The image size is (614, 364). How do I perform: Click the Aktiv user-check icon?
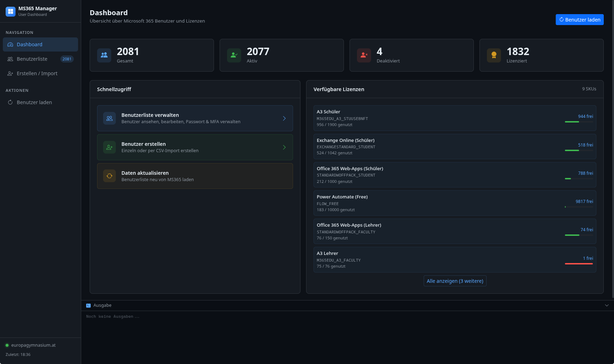pos(234,55)
